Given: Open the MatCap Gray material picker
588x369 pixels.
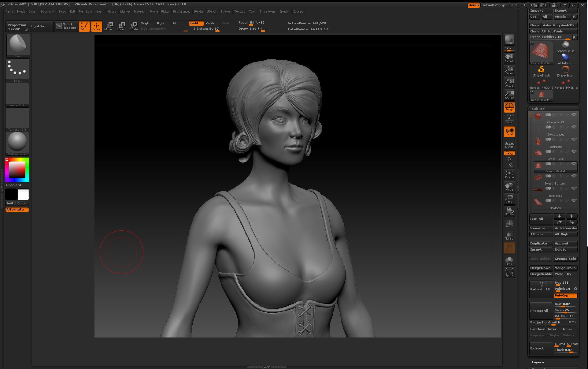Looking at the screenshot, I should tap(17, 144).
